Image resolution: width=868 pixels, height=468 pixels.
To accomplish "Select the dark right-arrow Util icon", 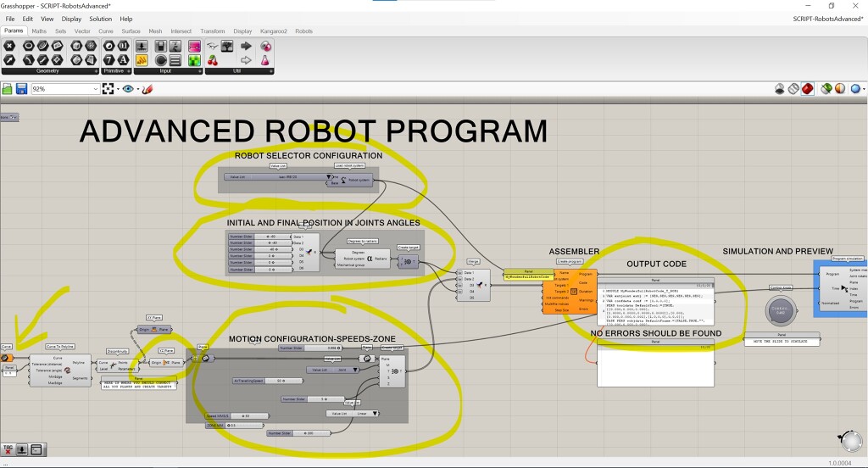I will coord(246,46).
